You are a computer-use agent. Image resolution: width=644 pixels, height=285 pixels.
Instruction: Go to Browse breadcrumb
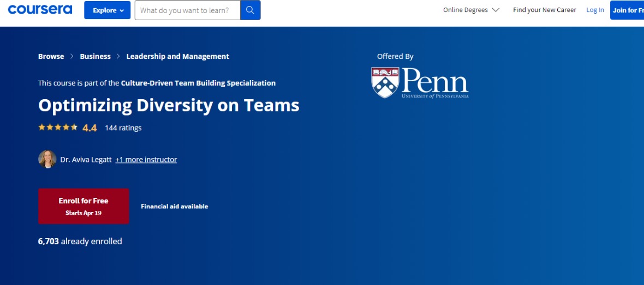[x=51, y=57]
